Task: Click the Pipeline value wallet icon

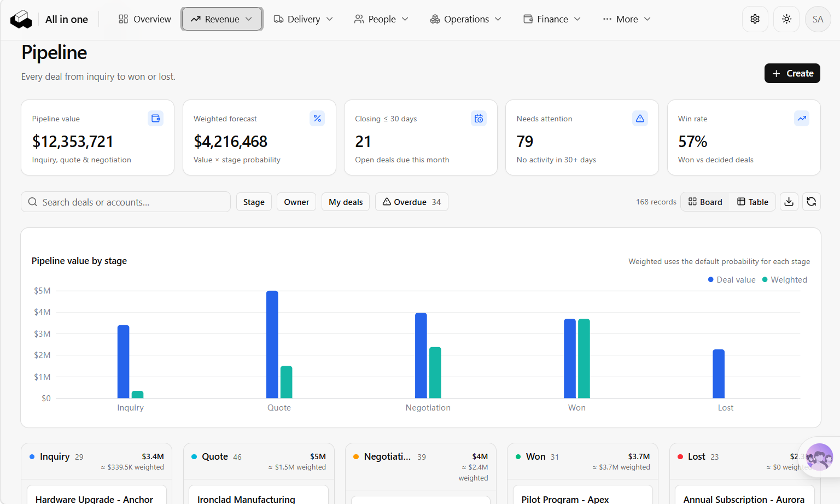Action: click(x=156, y=119)
